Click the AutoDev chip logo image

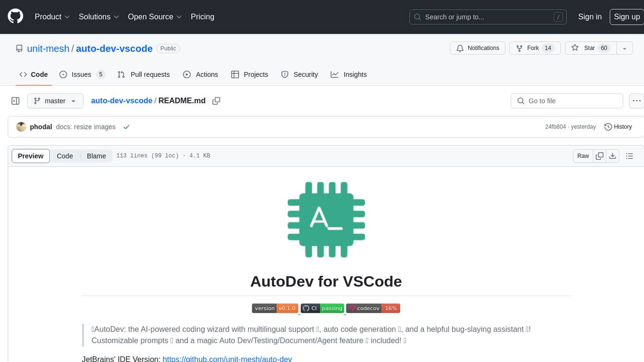pyautogui.click(x=326, y=219)
